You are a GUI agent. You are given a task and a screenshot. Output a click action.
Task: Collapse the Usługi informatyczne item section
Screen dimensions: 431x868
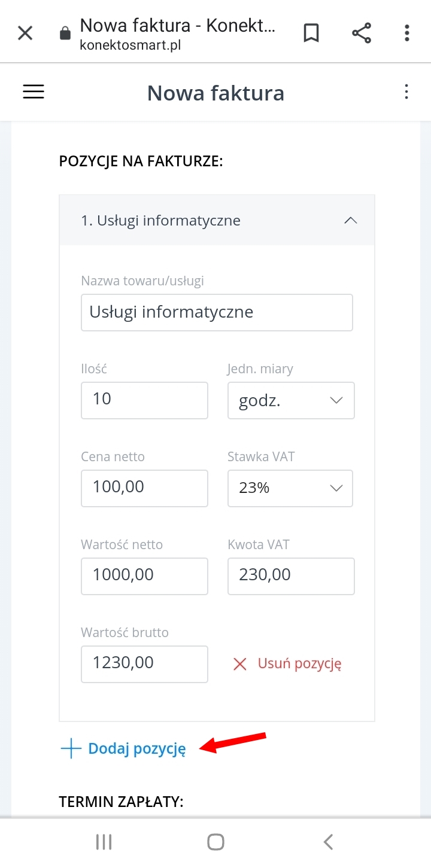(351, 220)
